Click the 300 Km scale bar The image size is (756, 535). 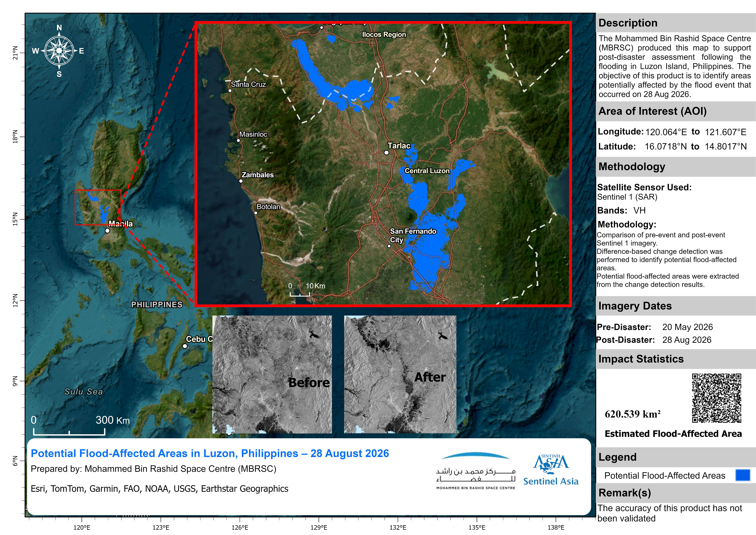click(69, 427)
